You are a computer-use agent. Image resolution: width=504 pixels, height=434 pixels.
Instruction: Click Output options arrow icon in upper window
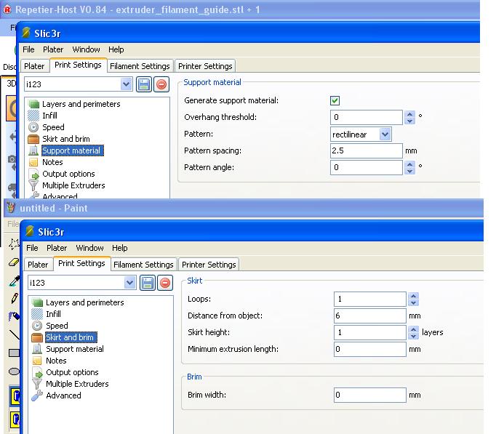click(x=34, y=174)
